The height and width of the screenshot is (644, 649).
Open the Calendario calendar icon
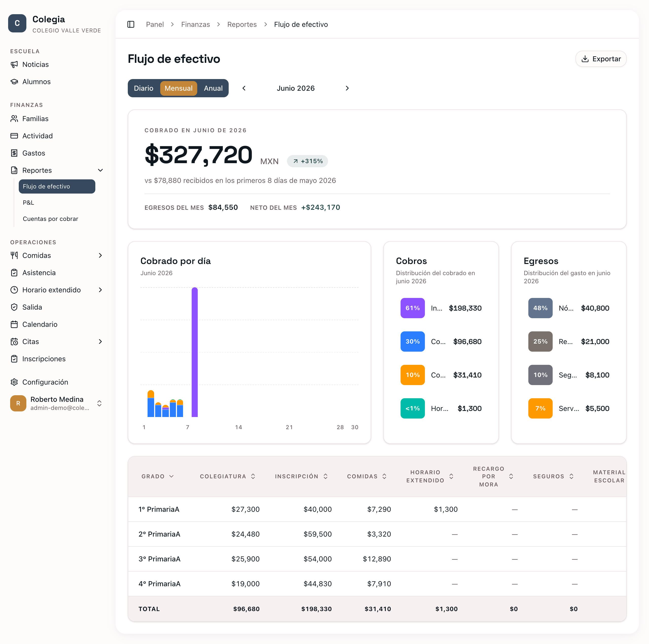coord(14,324)
